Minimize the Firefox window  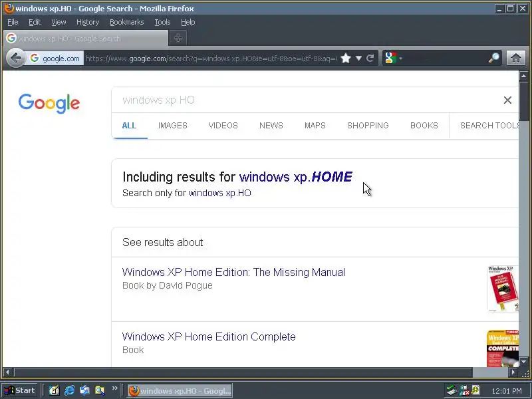coord(499,9)
